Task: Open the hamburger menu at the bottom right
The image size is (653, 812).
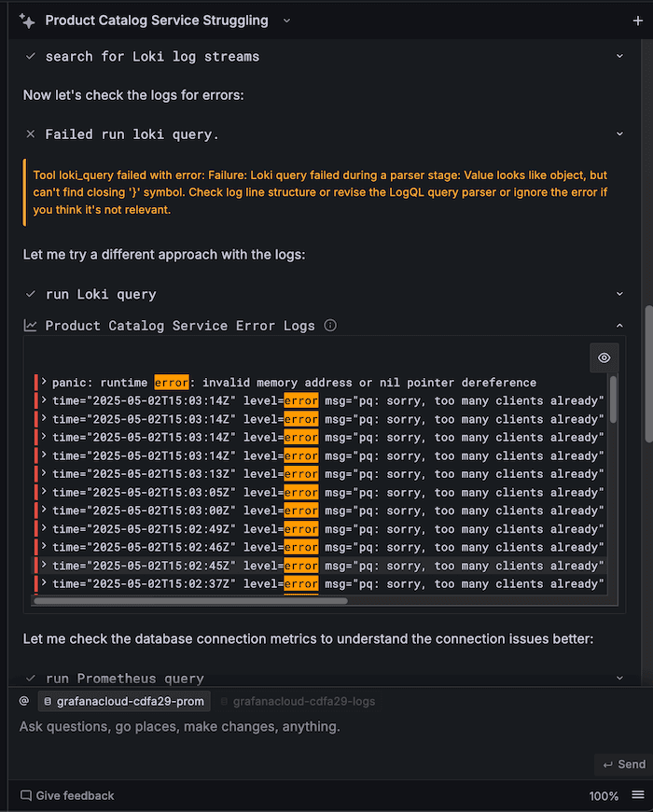Action: 637,795
